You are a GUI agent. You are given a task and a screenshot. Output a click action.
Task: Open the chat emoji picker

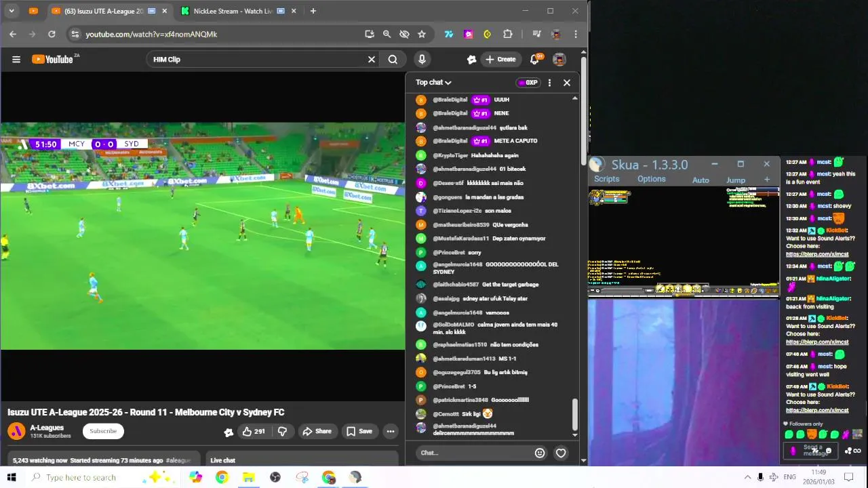tap(540, 453)
